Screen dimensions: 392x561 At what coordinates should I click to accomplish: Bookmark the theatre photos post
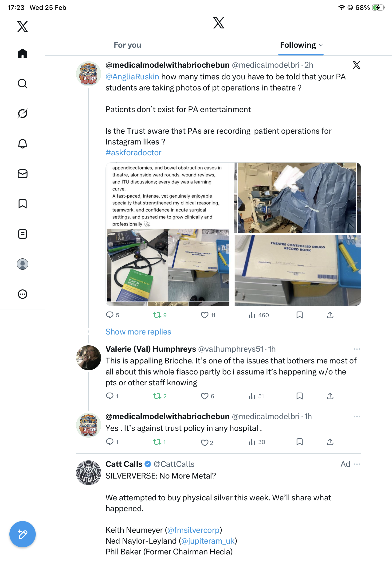point(299,315)
